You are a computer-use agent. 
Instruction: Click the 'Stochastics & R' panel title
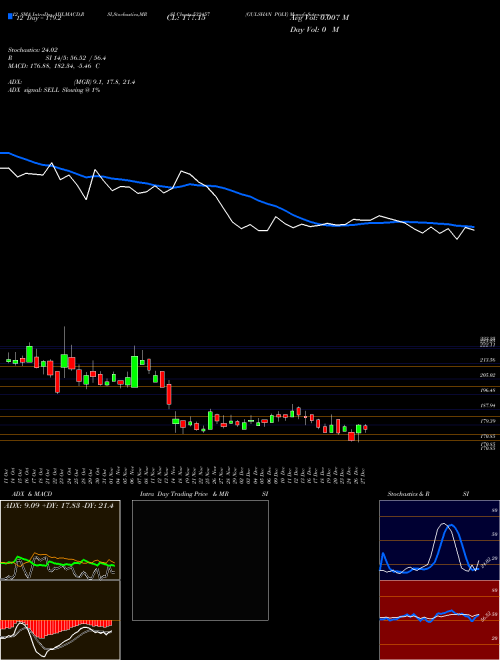pos(409,494)
